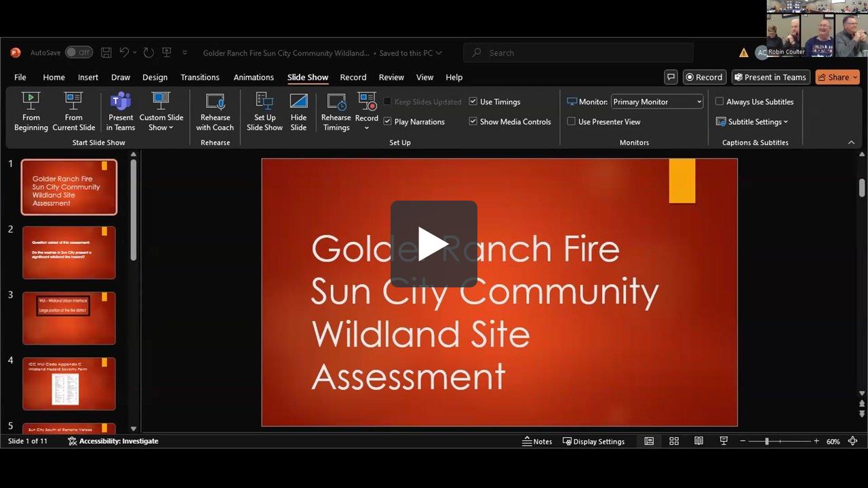
Task: Click the main editor vertical scrollbar
Action: 862,188
